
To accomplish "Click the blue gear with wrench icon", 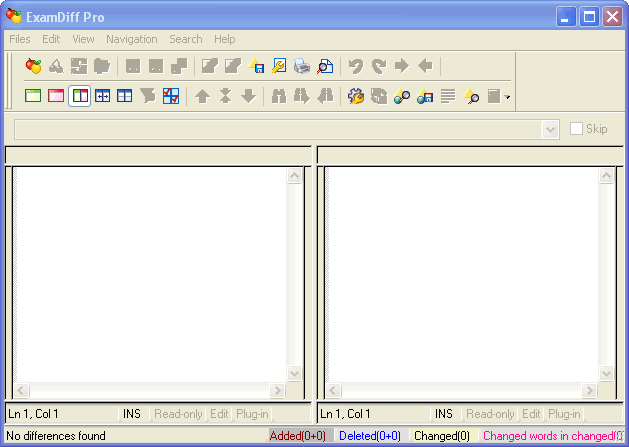I will [x=356, y=96].
